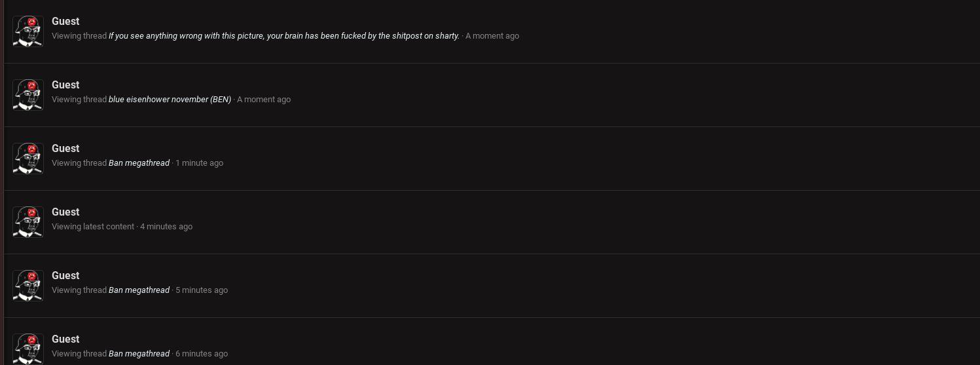This screenshot has width=980, height=365.
Task: Click avatar of guest active 5 minutes ago
Action: pyautogui.click(x=28, y=286)
